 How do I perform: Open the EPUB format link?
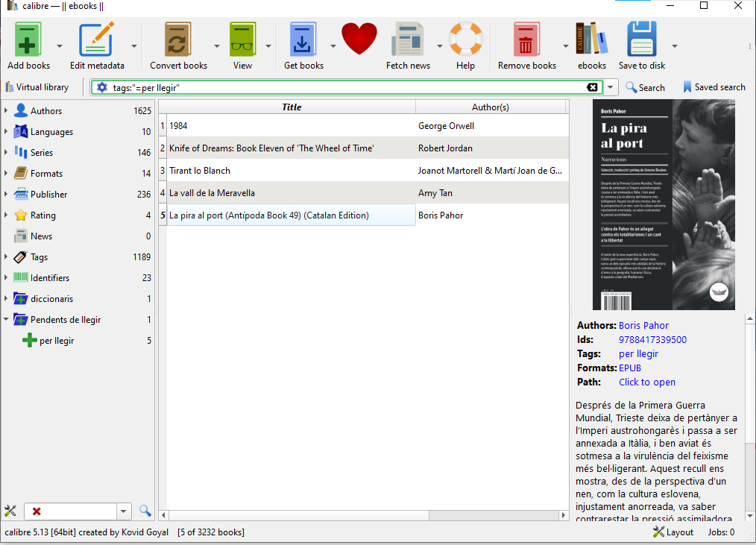point(630,368)
